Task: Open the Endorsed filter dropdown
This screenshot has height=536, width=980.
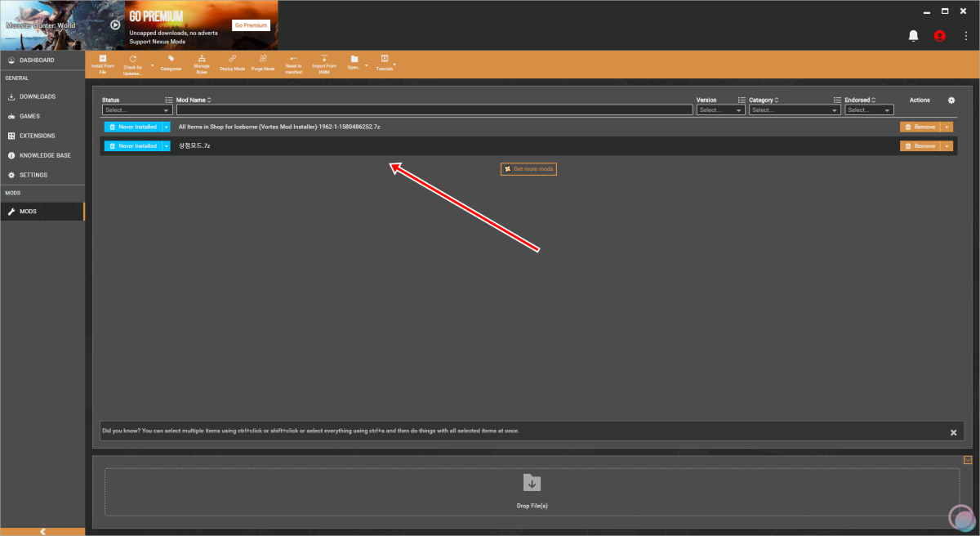Action: (x=870, y=109)
